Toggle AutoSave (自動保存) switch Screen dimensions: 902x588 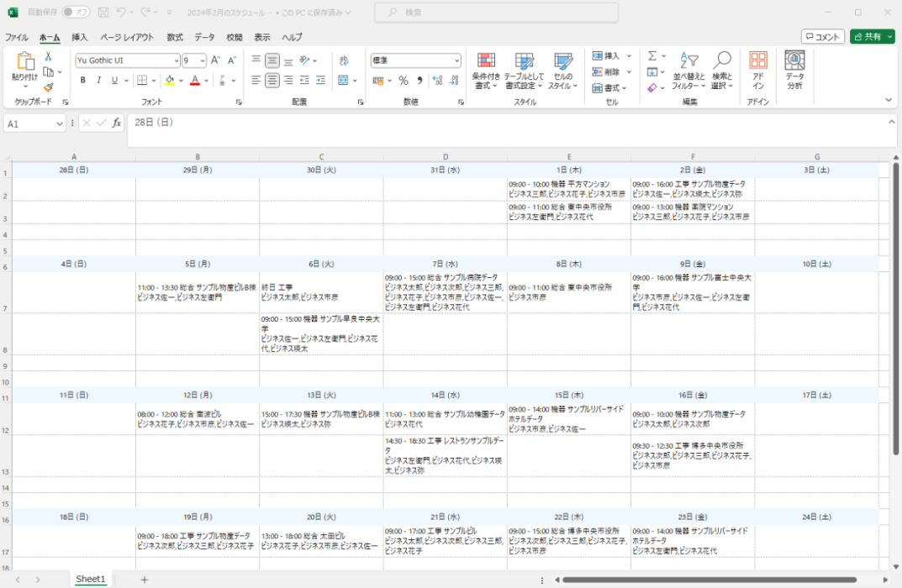click(76, 12)
